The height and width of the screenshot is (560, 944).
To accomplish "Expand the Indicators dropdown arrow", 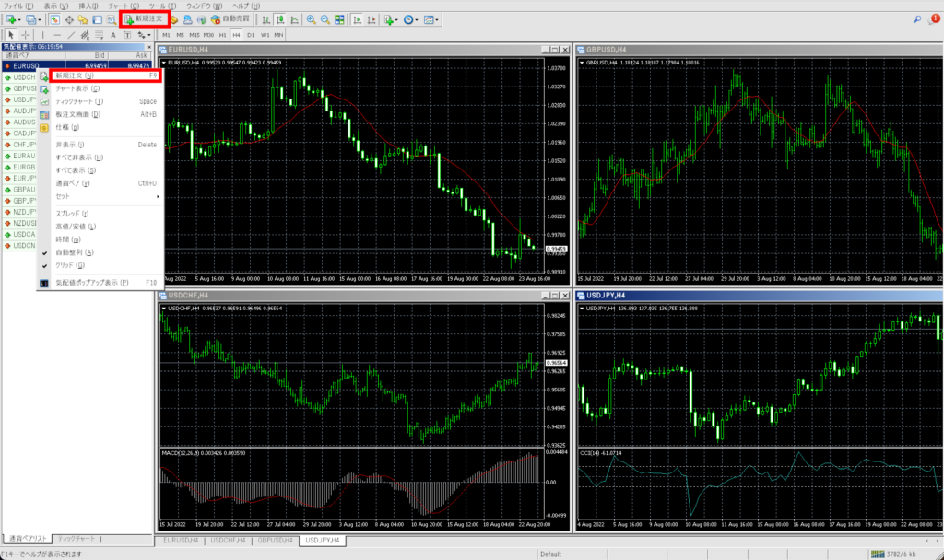I will [x=396, y=20].
